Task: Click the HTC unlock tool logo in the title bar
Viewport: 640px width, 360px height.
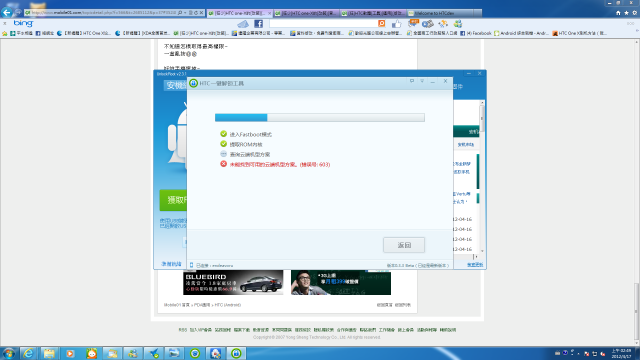Action: (193, 83)
